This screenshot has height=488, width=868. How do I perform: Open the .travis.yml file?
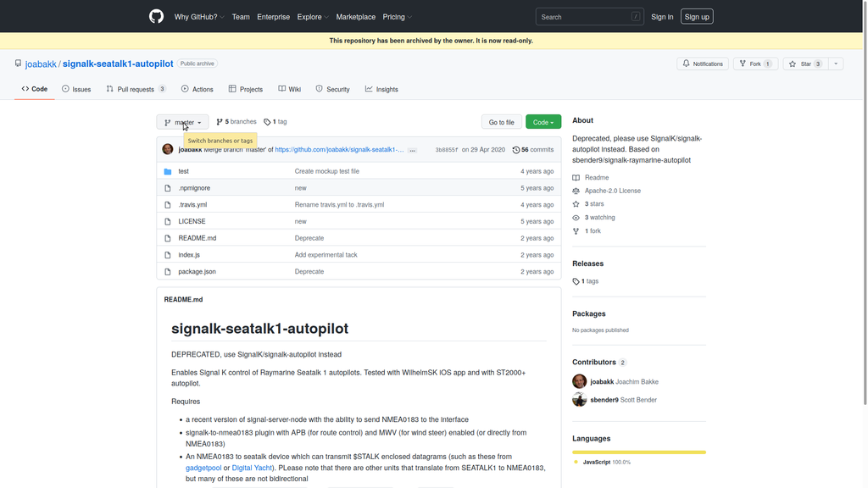[x=192, y=205]
